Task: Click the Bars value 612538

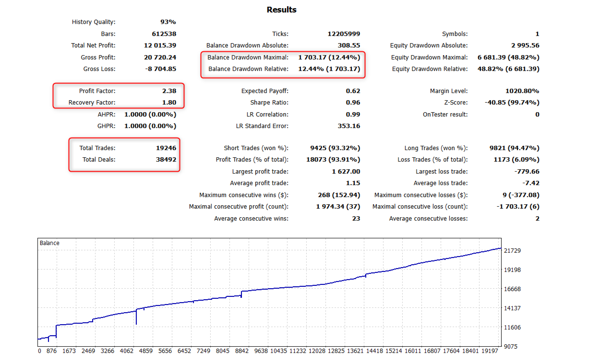Action: (164, 34)
